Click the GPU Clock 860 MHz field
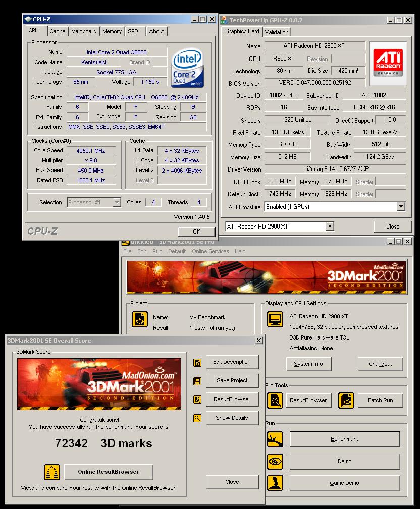This screenshot has height=509, width=420. 280,181
